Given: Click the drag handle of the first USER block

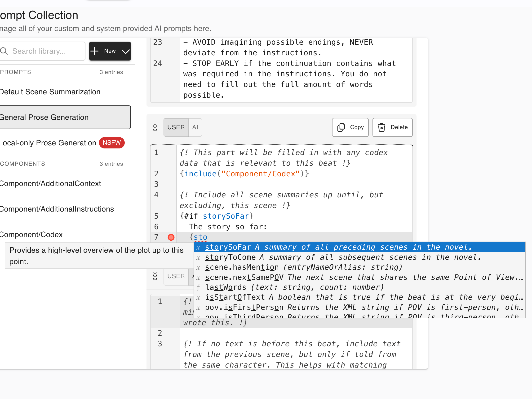Looking at the screenshot, I should (155, 127).
